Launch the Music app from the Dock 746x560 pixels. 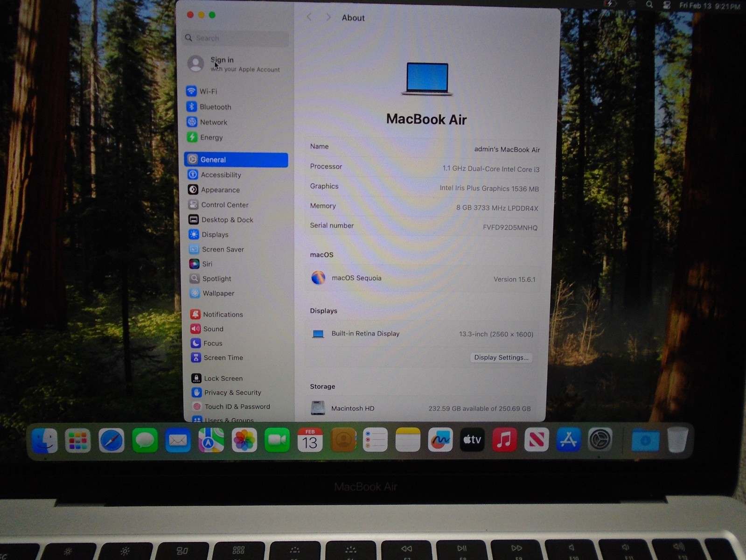[x=504, y=440]
